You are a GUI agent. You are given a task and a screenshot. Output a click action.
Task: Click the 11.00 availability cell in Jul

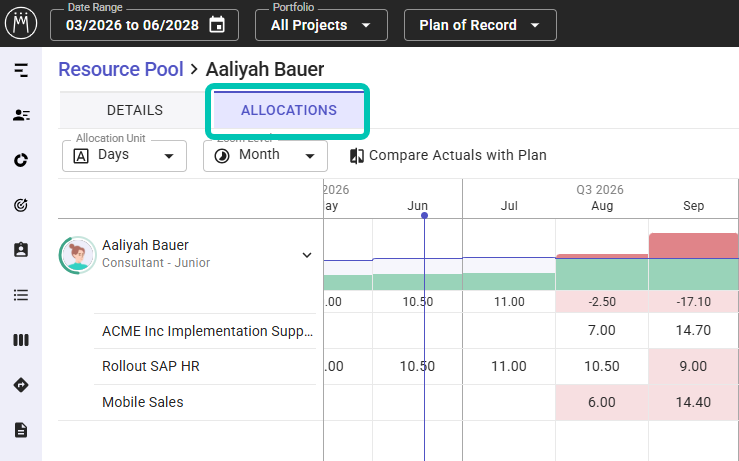point(509,302)
